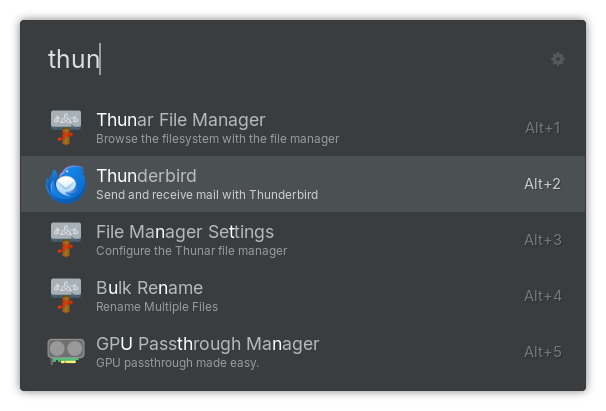
Task: Click the Alt+1 shortcut label
Action: (x=542, y=128)
